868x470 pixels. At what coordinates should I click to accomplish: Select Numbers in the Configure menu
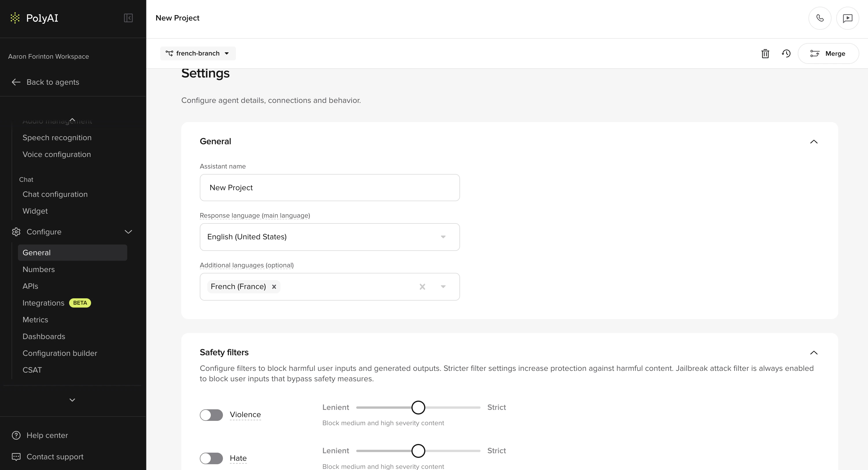(39, 269)
